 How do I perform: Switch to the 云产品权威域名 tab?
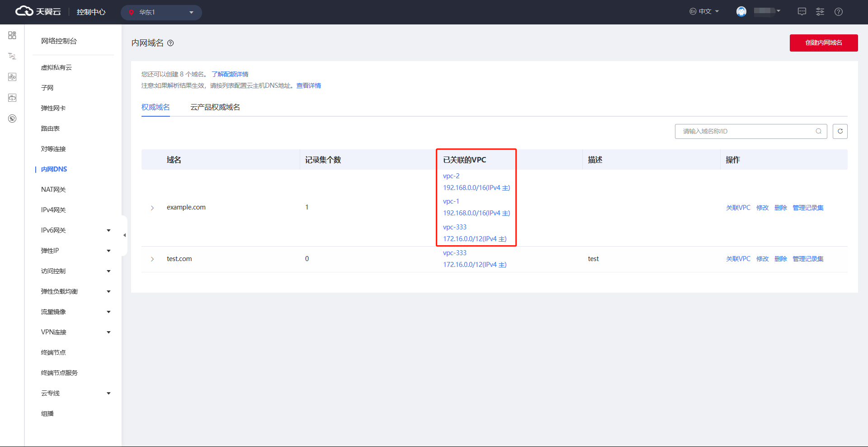(215, 107)
